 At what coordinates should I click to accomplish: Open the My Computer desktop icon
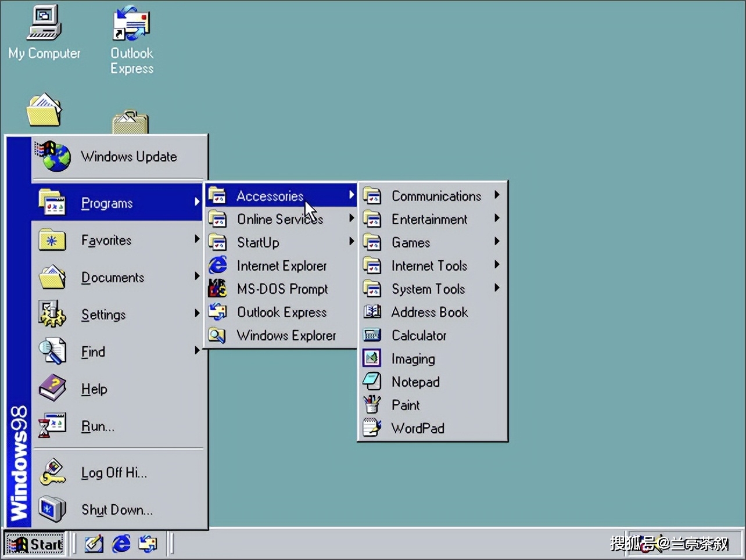44,23
